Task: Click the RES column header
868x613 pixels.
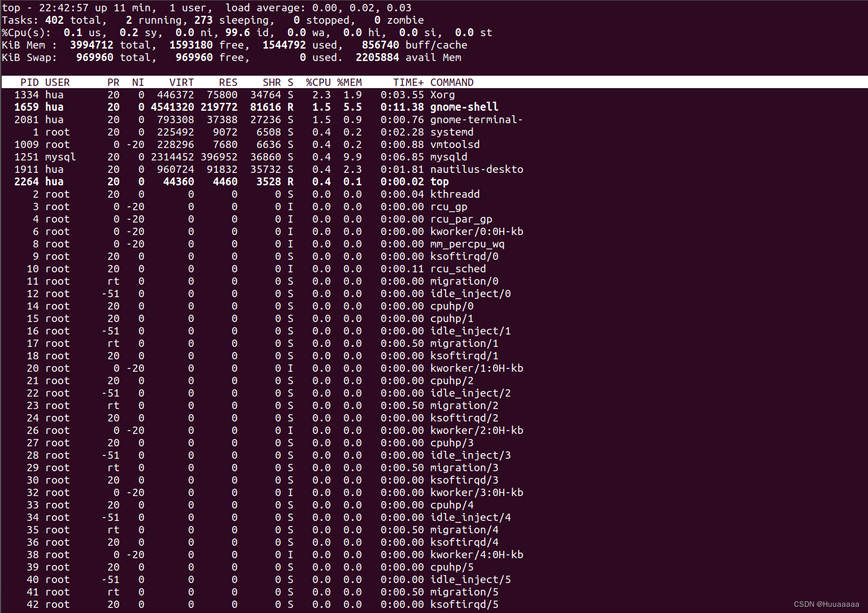Action: click(228, 82)
